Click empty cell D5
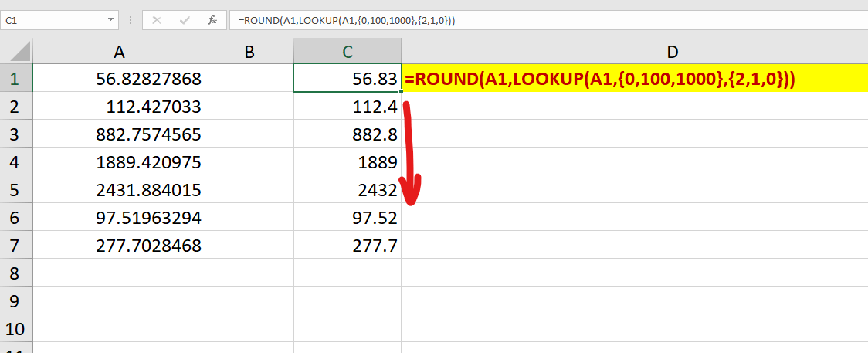Viewport: 868px width, 353px height. click(635, 189)
